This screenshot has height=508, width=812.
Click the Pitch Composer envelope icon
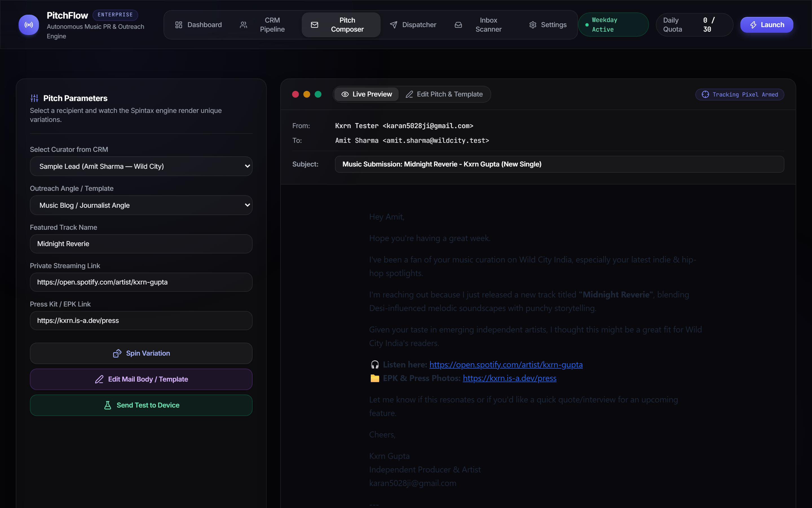coord(314,25)
